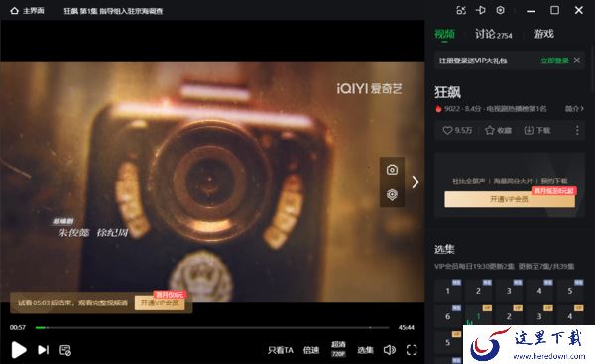Select VIP episode 4 with gold badge
The height and width of the screenshot is (364, 595).
570,316
